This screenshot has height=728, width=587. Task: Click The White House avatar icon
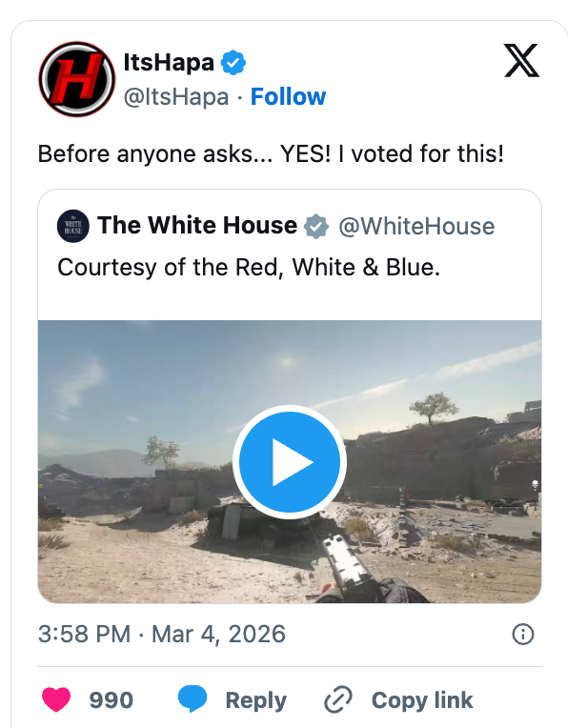73,226
